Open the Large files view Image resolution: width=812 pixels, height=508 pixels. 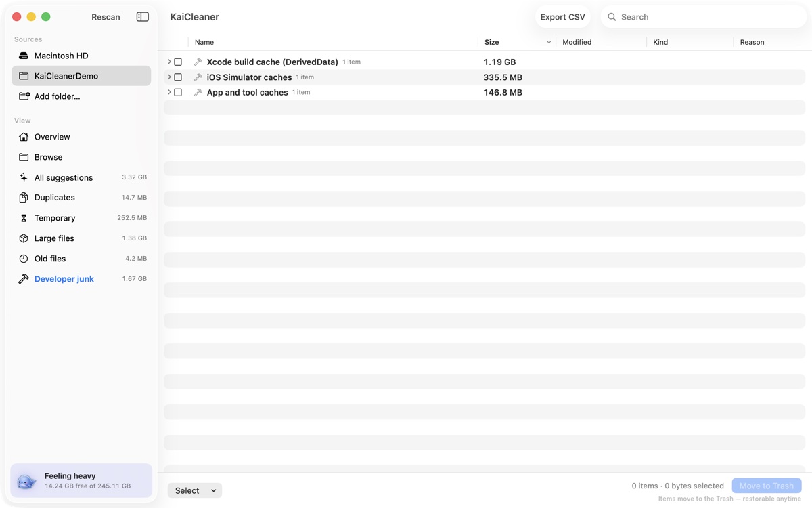click(x=81, y=238)
